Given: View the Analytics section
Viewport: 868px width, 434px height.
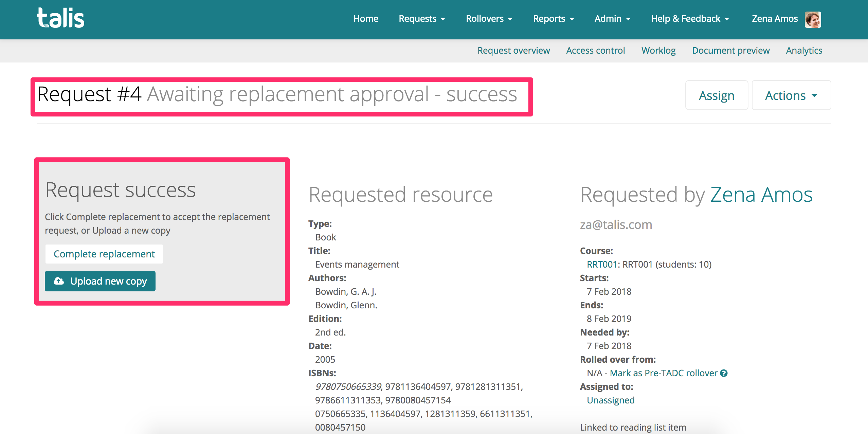Looking at the screenshot, I should pyautogui.click(x=804, y=51).
